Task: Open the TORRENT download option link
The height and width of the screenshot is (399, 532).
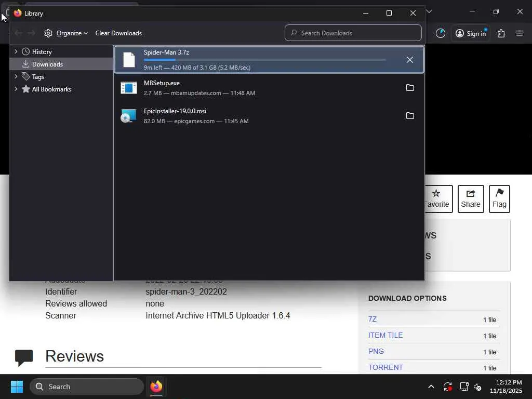Action: click(x=385, y=367)
